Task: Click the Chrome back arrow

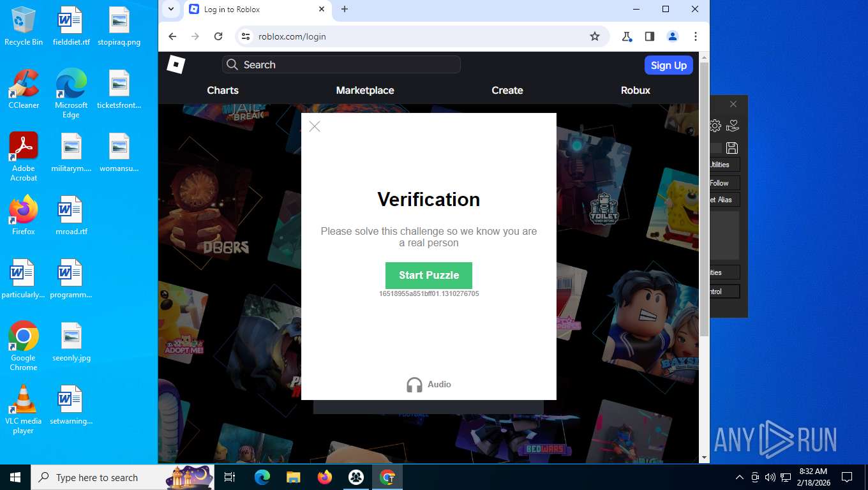Action: click(x=172, y=36)
